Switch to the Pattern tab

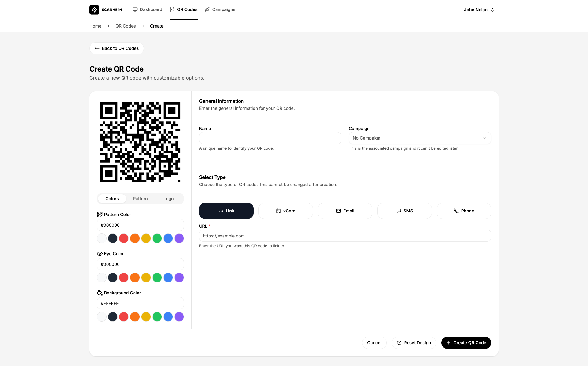pos(140,199)
